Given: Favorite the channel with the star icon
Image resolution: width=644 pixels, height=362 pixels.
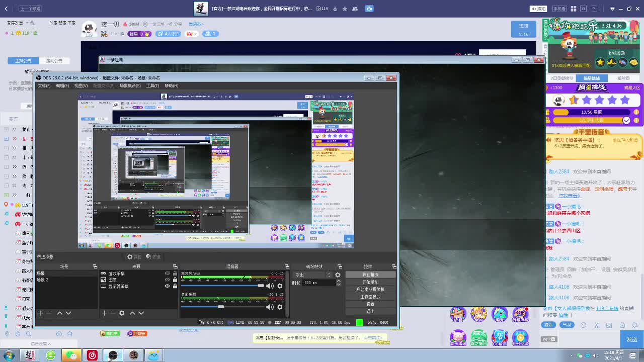Looking at the screenshot, I should point(345,9).
